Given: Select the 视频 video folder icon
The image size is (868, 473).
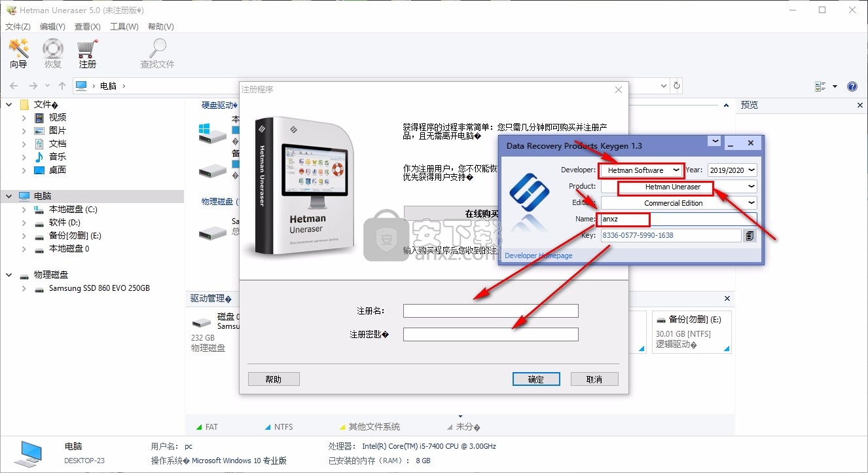Looking at the screenshot, I should 39,118.
